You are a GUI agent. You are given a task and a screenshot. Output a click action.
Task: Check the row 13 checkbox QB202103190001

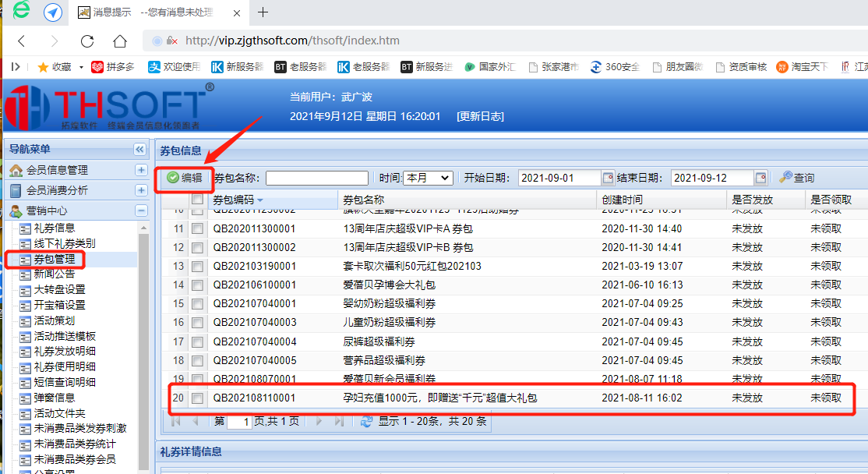(x=197, y=267)
